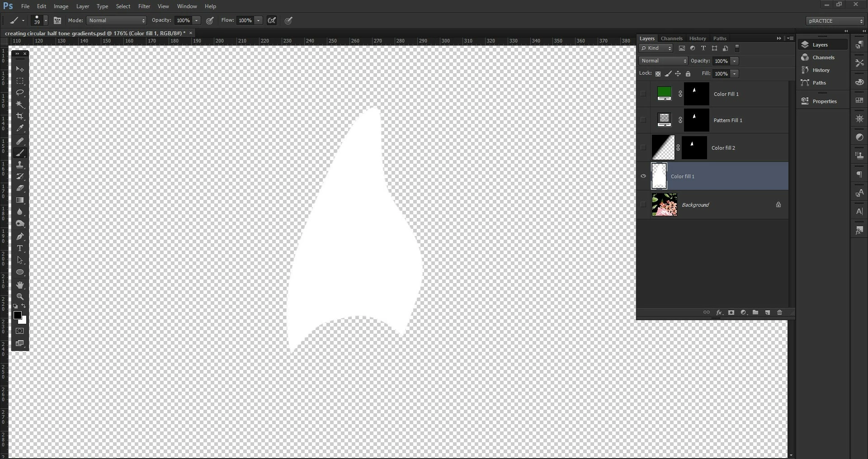
Task: Toggle Quick Mask mode
Action: pyautogui.click(x=20, y=331)
